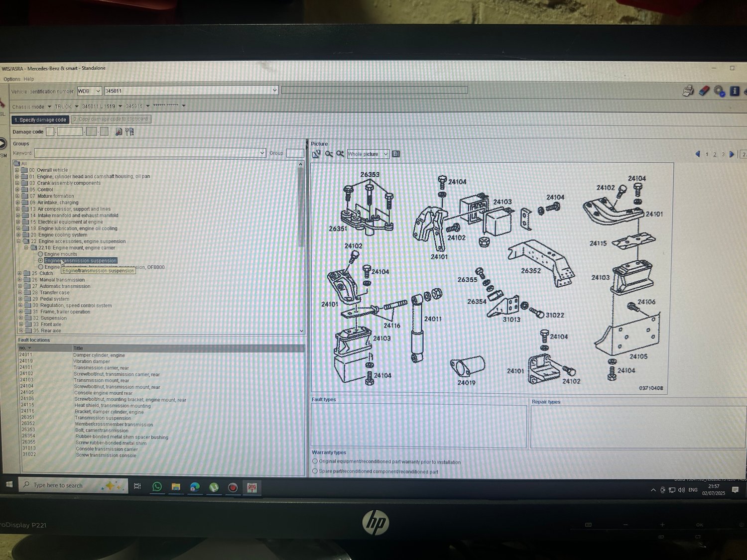Viewport: 747px width, 560px height.
Task: Open the Options menu
Action: pos(12,79)
